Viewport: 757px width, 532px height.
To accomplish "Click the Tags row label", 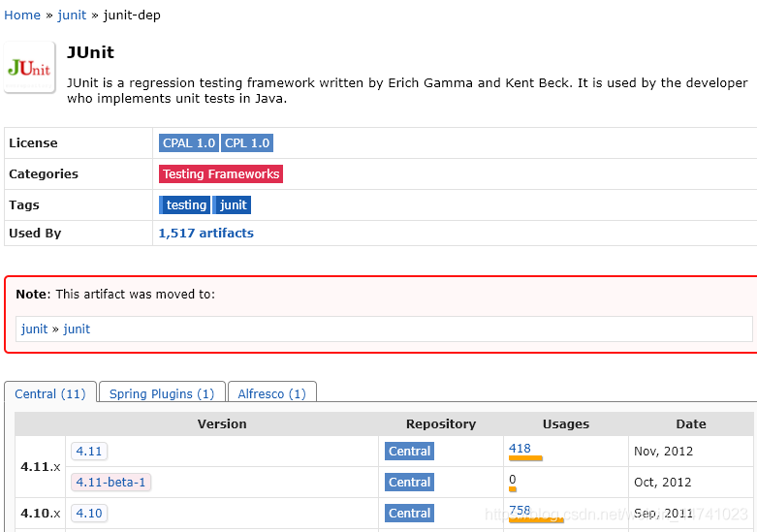I will 23,204.
